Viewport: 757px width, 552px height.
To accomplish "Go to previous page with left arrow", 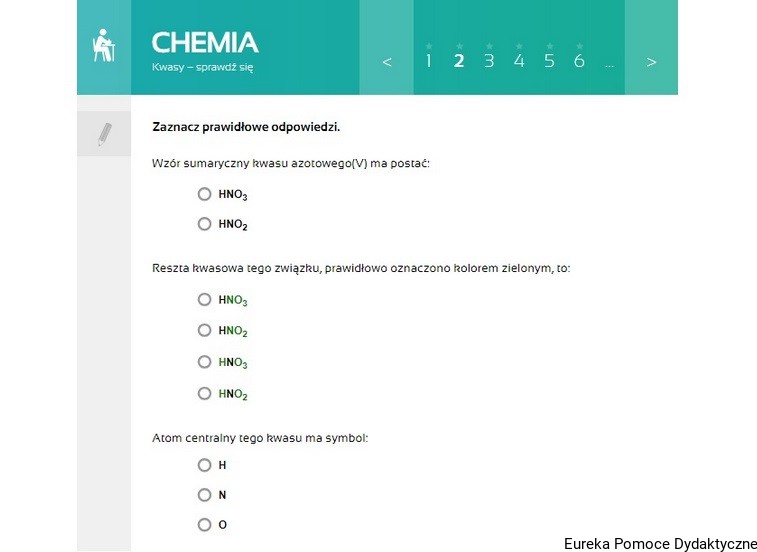I will pyautogui.click(x=387, y=62).
